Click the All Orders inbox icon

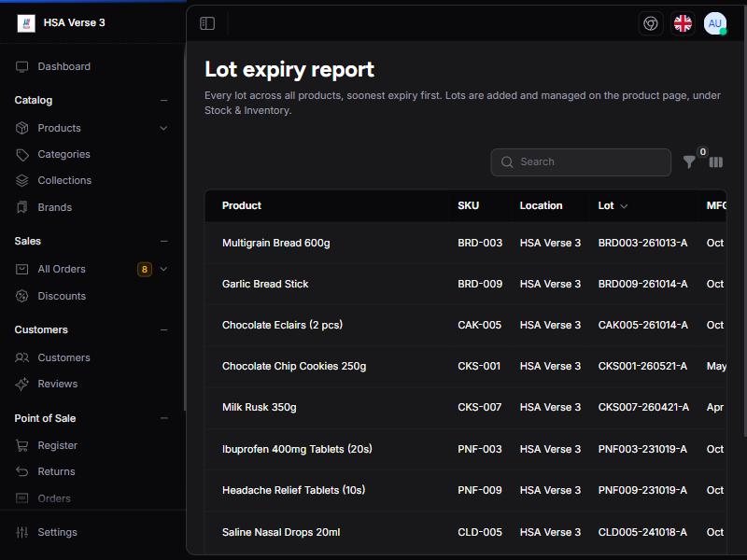(x=21, y=270)
